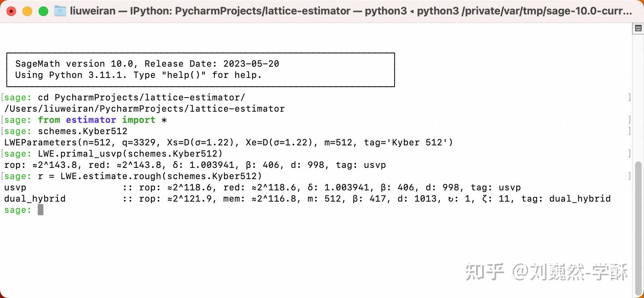Click the folder proxy icon in title bar
The height and width of the screenshot is (298, 644).
pos(60,11)
